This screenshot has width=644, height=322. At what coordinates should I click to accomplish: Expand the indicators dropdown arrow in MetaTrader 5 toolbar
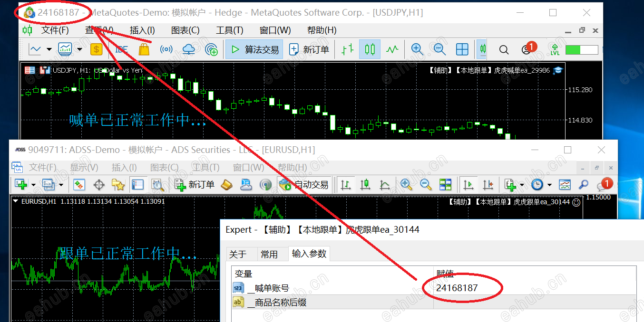tap(79, 49)
